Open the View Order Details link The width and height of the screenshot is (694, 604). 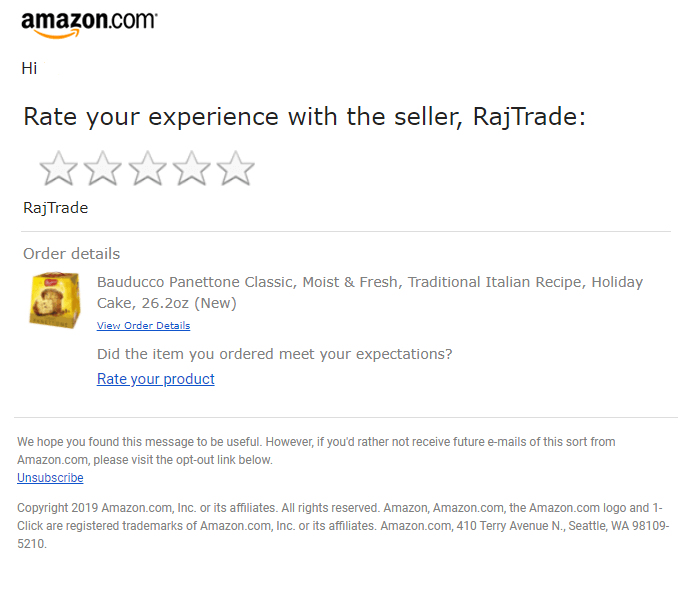coord(143,326)
